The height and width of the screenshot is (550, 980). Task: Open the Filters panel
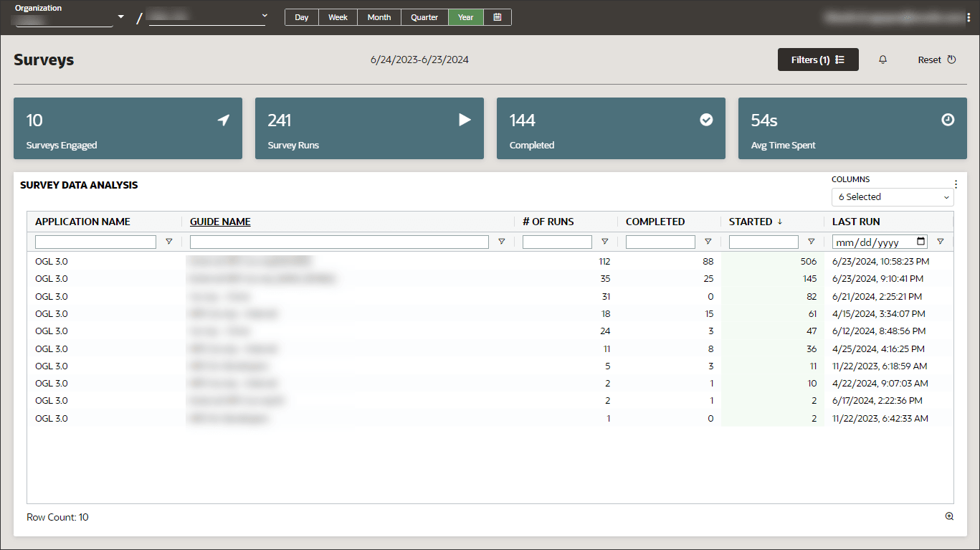[x=818, y=60]
